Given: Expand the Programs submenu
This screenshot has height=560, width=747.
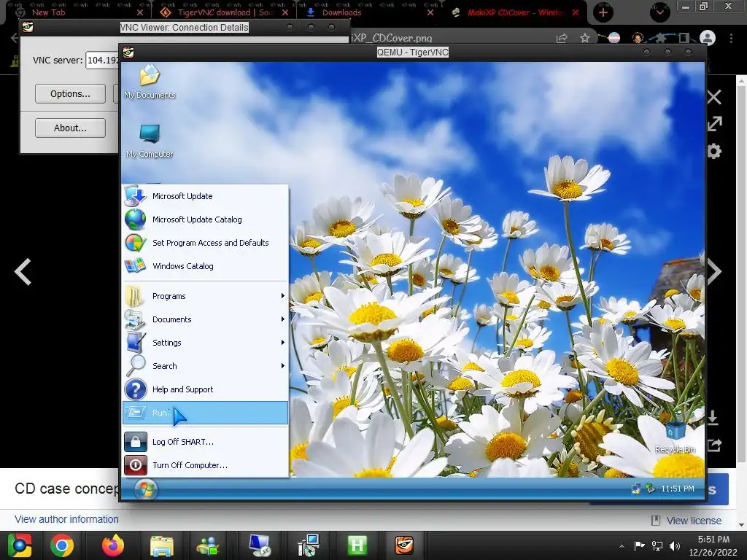Looking at the screenshot, I should [x=205, y=296].
